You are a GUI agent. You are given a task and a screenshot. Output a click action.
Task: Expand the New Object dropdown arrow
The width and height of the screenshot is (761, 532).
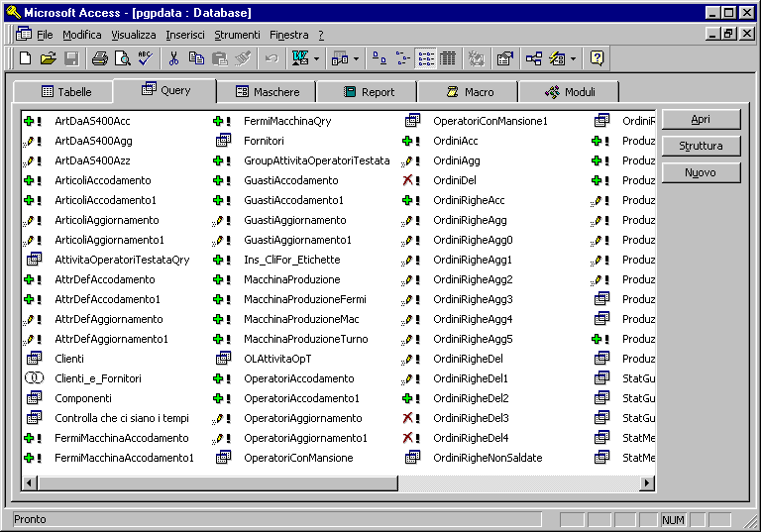tap(573, 58)
